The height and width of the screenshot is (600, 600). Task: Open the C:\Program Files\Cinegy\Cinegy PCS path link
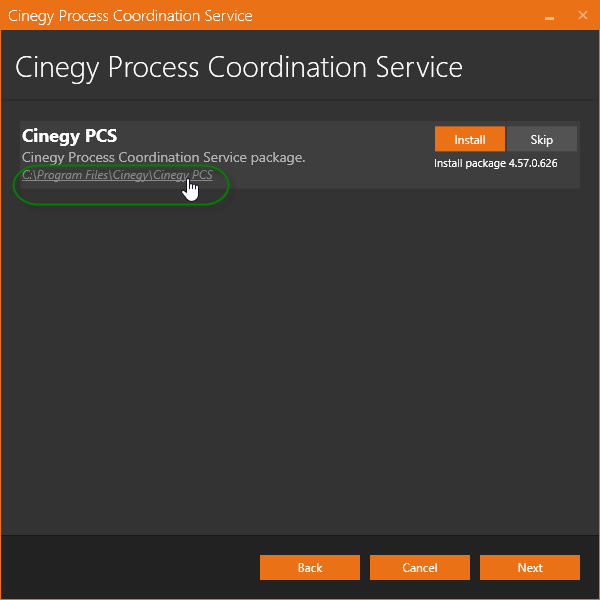click(117, 175)
